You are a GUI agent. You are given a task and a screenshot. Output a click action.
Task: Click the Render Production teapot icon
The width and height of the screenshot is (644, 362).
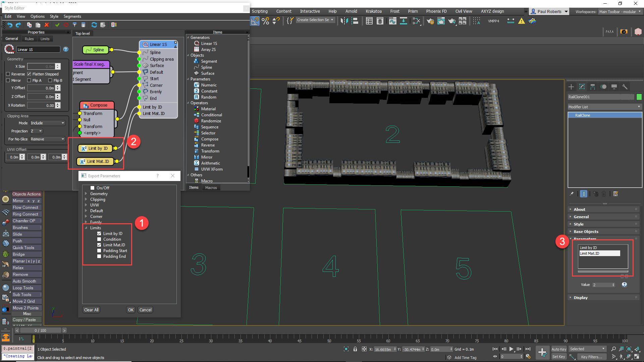[x=452, y=21]
